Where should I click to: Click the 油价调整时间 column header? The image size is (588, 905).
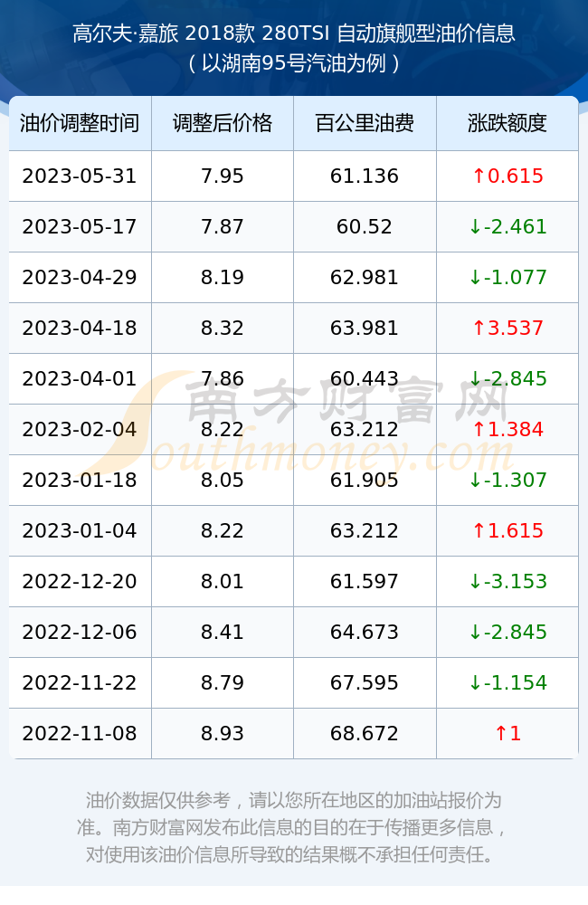(80, 123)
